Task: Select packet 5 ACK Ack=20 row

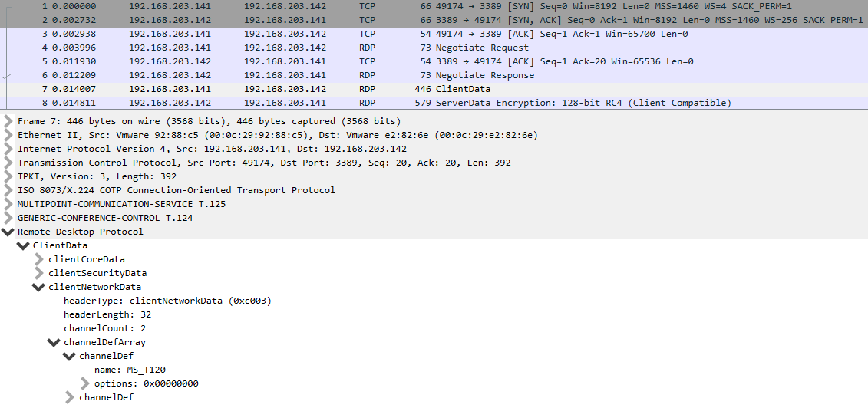Action: click(x=434, y=62)
